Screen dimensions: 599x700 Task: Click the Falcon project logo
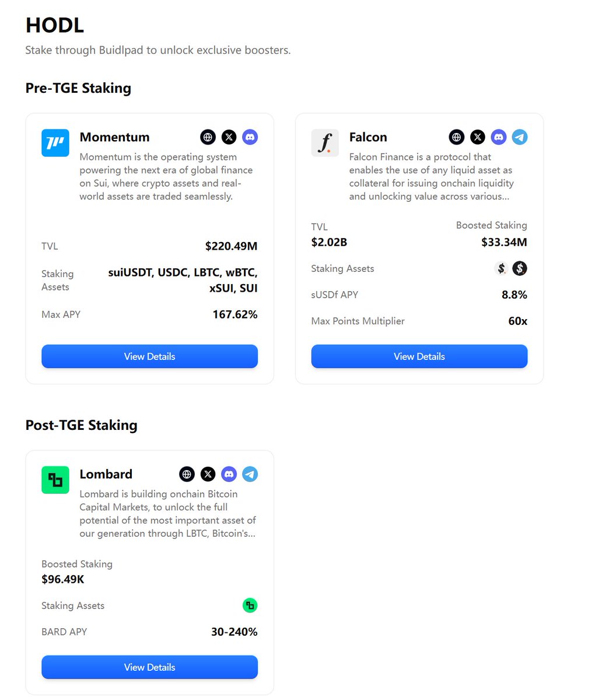325,143
